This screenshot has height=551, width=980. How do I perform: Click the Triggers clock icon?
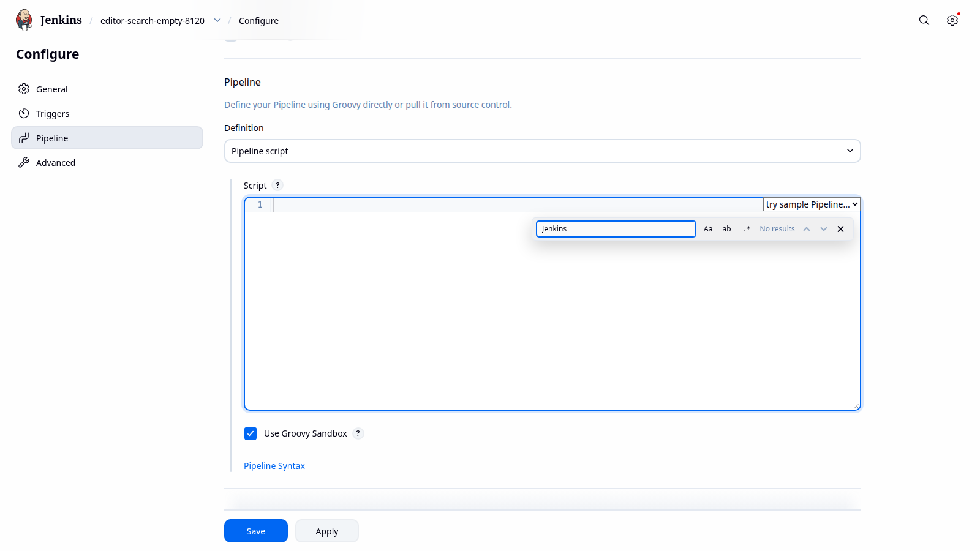pos(24,113)
